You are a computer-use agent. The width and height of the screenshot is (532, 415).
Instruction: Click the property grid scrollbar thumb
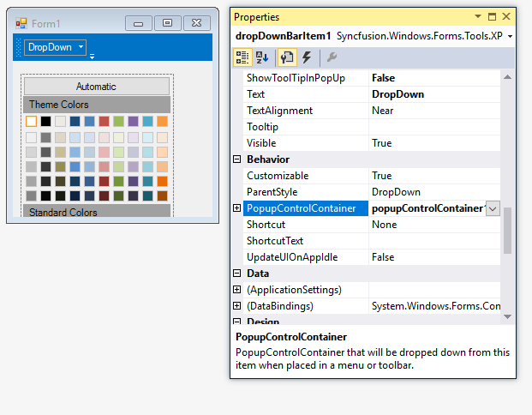507,231
